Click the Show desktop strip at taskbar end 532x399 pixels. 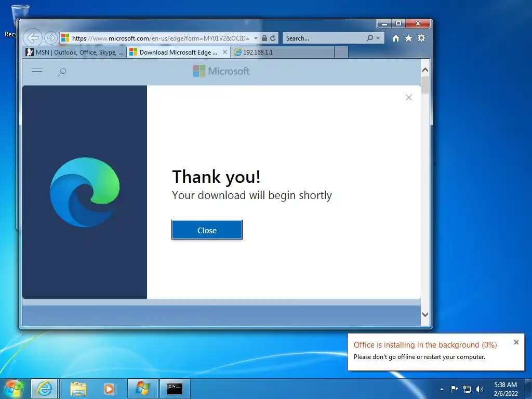coord(528,389)
